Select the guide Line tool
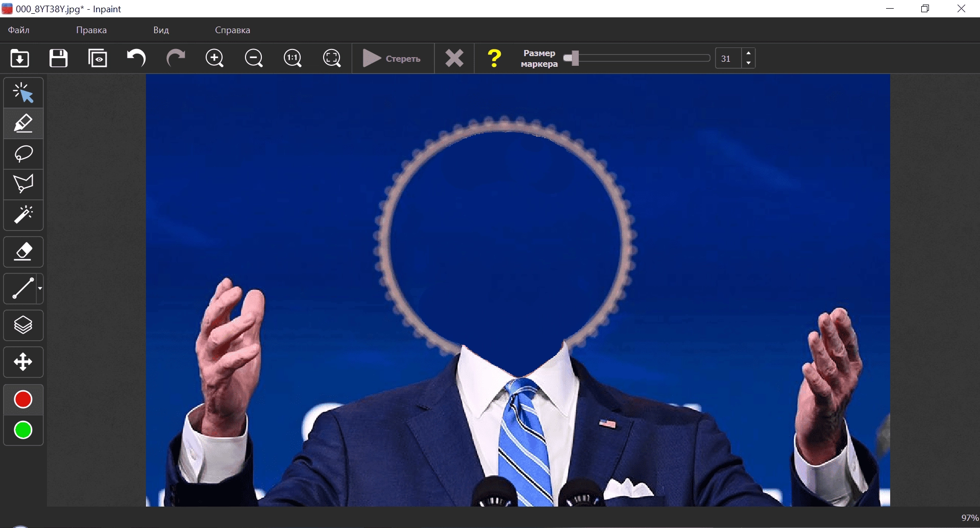 click(21, 289)
